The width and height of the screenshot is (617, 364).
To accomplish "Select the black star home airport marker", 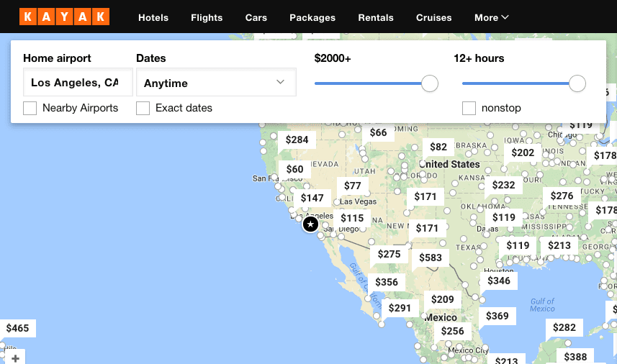I will coord(310,224).
